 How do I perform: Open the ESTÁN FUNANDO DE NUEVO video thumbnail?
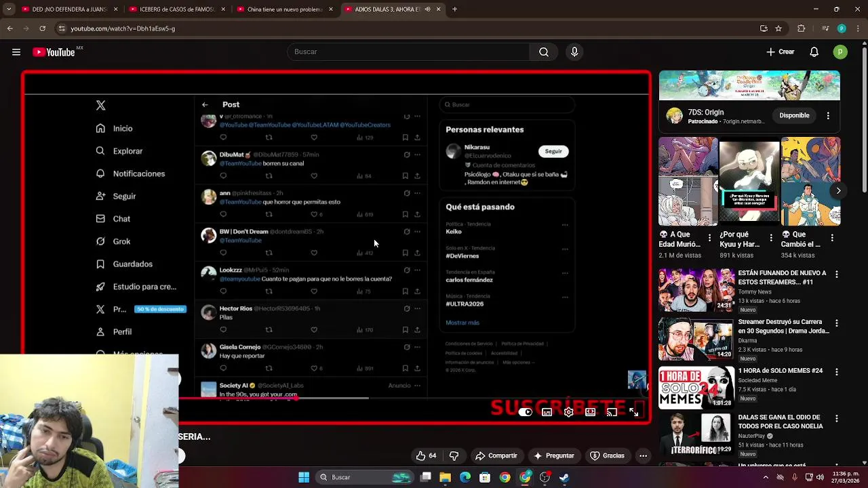[696, 290]
